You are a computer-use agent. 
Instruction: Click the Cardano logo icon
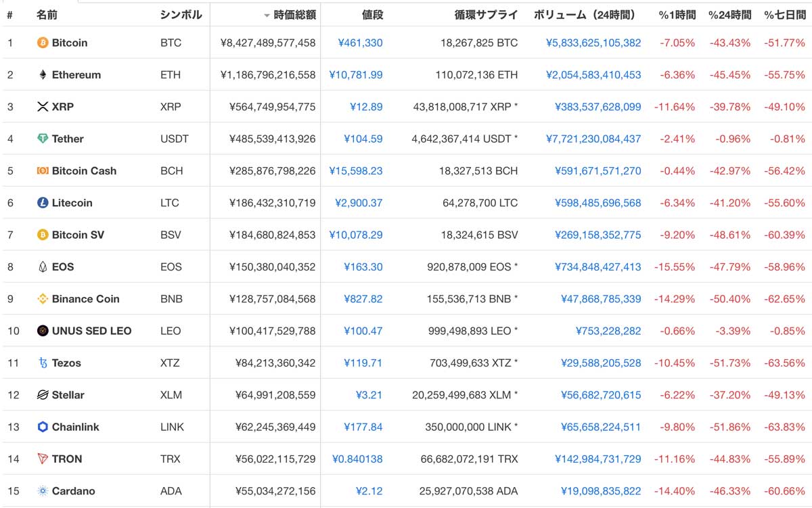coord(43,491)
